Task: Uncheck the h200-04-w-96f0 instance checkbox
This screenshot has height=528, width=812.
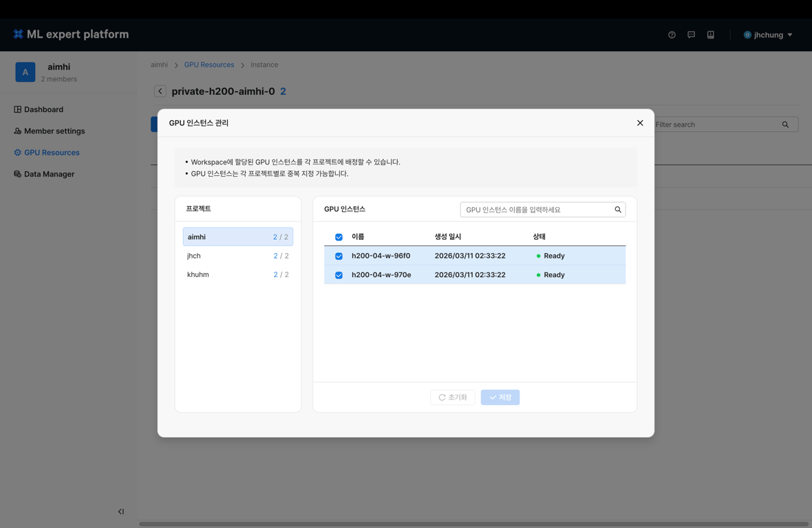Action: (339, 256)
